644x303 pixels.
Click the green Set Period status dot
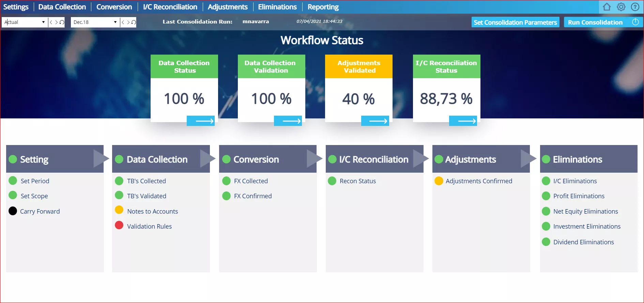tap(13, 181)
